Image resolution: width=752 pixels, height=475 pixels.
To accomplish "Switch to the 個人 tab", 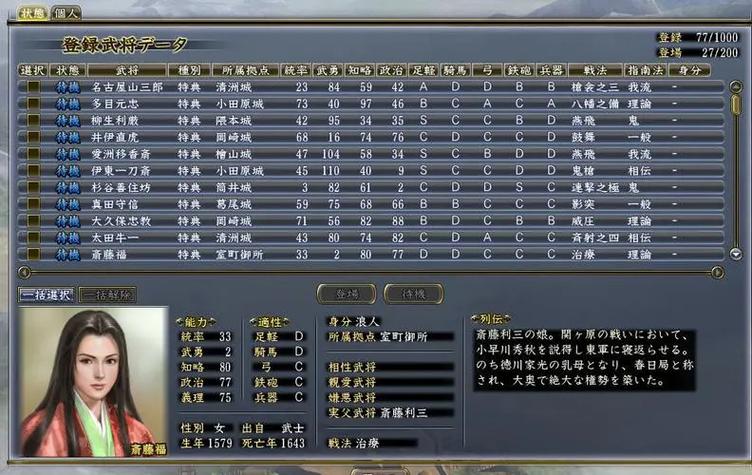I will tap(66, 13).
